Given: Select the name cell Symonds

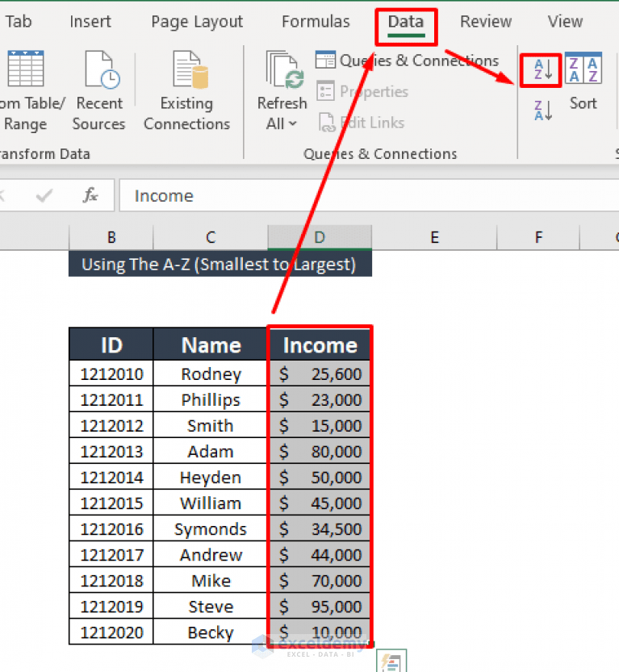Looking at the screenshot, I should [x=211, y=529].
